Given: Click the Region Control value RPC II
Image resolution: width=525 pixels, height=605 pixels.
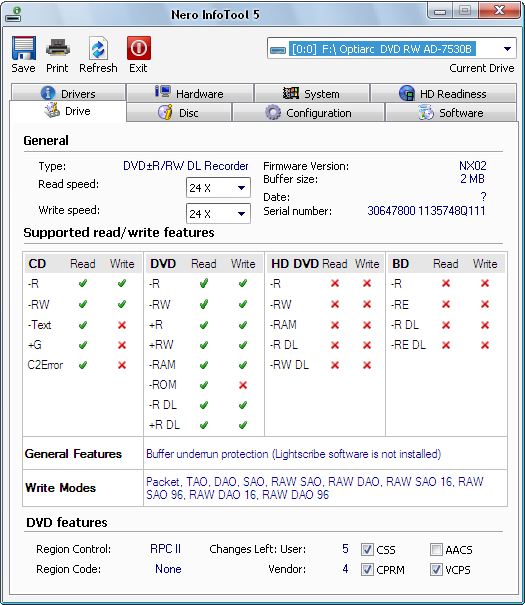Looking at the screenshot, I should pos(165,549).
